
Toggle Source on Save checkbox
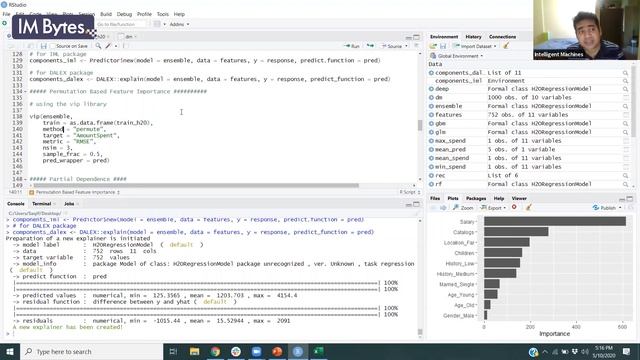pos(53,46)
